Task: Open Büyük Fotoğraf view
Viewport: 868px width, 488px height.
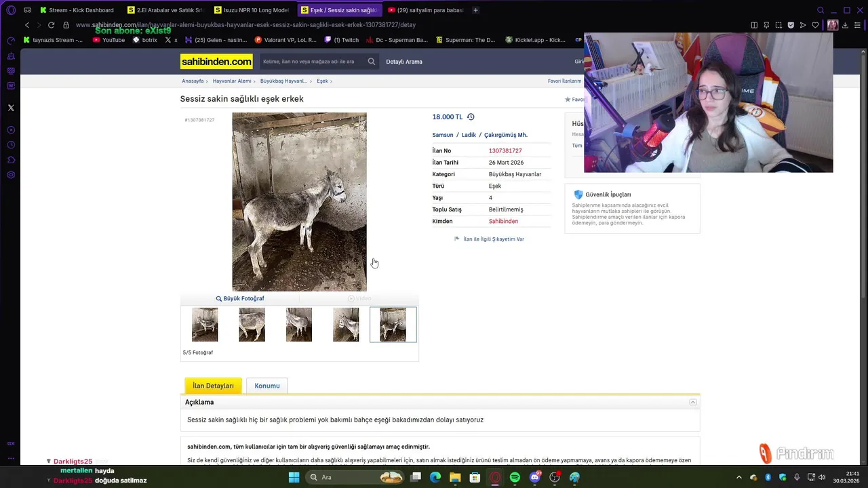Action: (240, 298)
